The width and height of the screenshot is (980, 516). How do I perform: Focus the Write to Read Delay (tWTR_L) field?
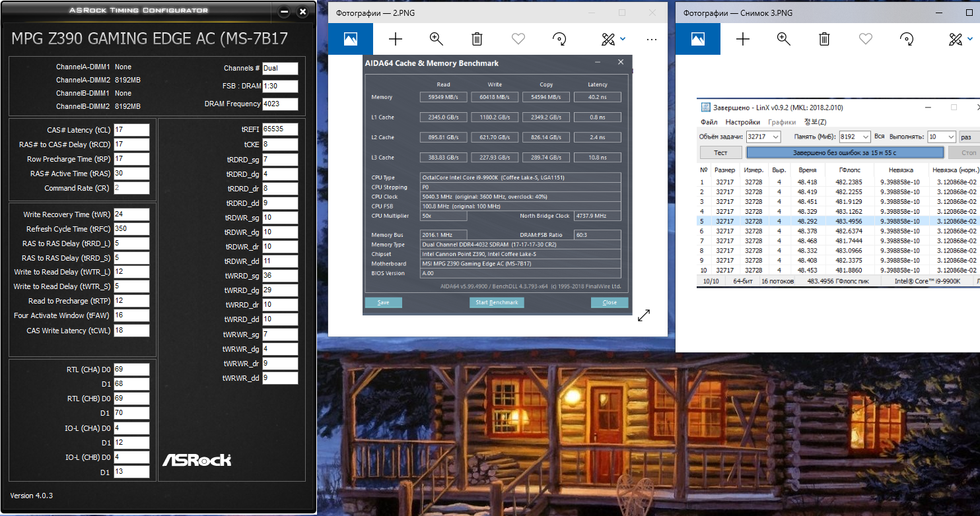[x=131, y=272]
